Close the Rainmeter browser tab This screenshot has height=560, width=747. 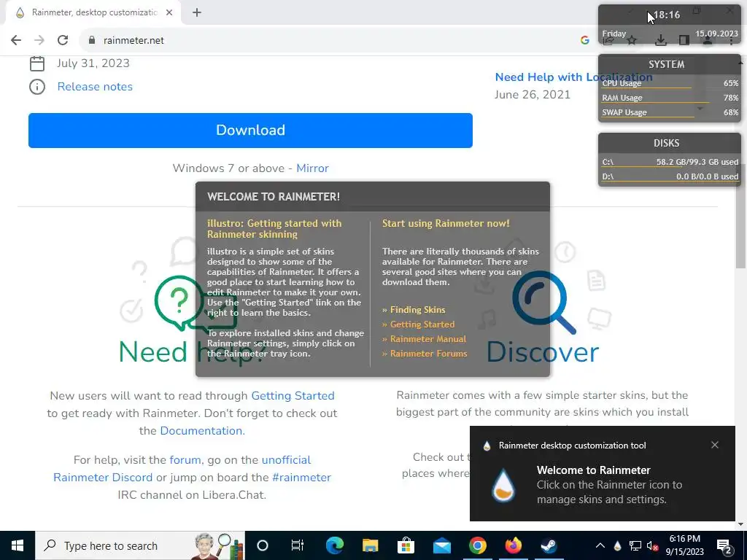[169, 13]
